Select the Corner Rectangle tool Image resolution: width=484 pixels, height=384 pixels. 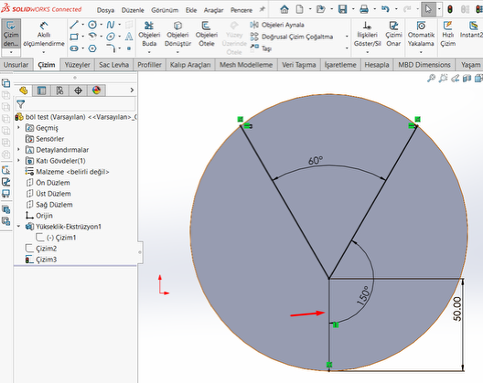(x=74, y=37)
